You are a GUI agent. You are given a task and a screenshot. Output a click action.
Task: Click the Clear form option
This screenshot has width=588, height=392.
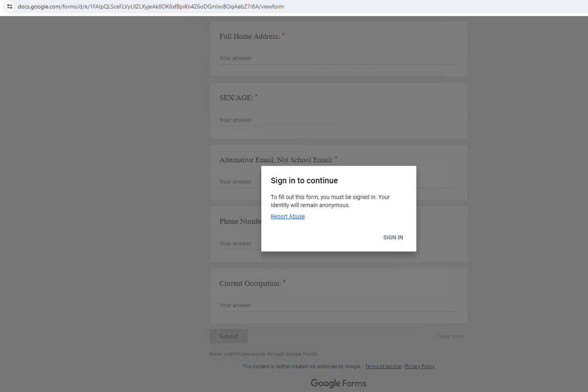pyautogui.click(x=449, y=336)
